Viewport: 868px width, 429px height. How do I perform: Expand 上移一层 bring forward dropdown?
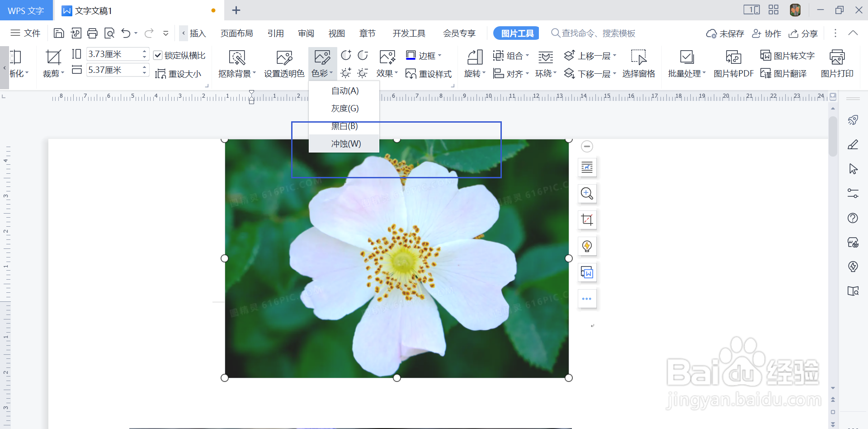point(615,55)
